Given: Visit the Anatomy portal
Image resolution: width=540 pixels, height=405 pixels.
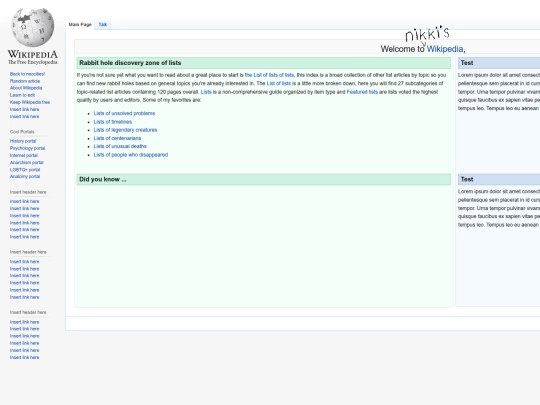Looking at the screenshot, I should point(25,177).
